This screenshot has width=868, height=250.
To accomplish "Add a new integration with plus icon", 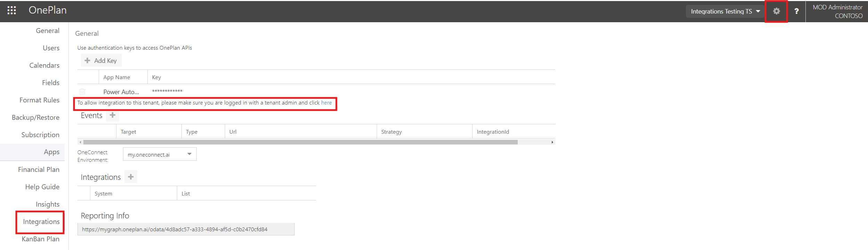I will [x=131, y=177].
